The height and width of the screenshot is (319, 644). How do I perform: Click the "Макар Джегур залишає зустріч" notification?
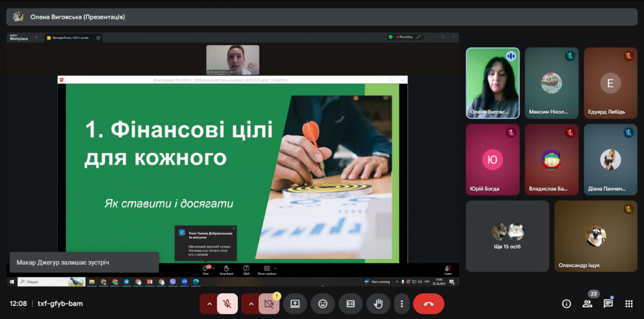(x=84, y=262)
